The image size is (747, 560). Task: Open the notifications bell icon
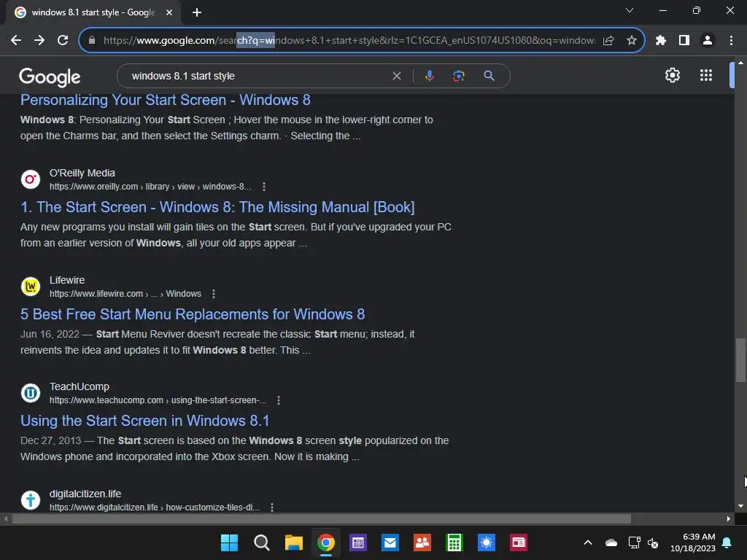(x=727, y=542)
